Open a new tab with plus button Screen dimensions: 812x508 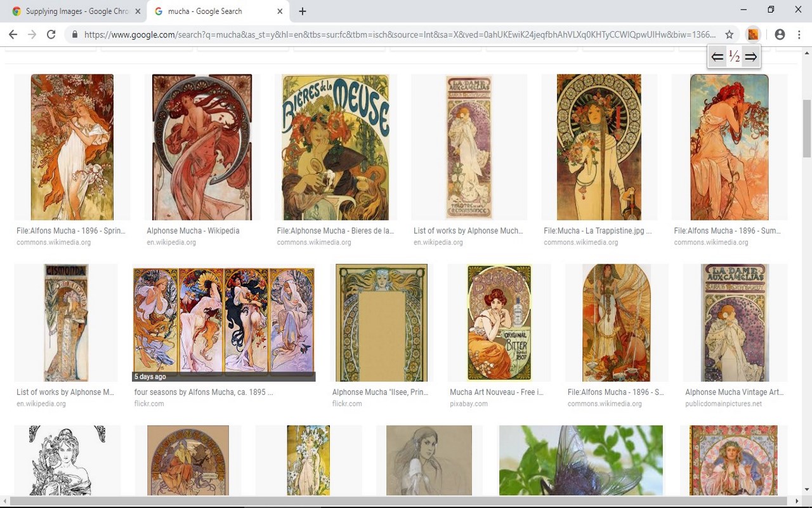[x=303, y=11]
